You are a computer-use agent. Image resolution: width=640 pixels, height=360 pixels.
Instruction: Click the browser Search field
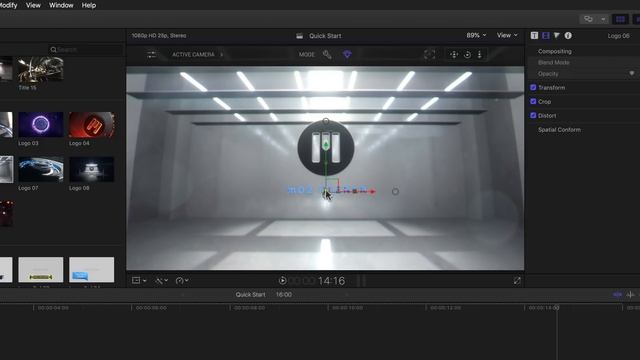[x=86, y=50]
